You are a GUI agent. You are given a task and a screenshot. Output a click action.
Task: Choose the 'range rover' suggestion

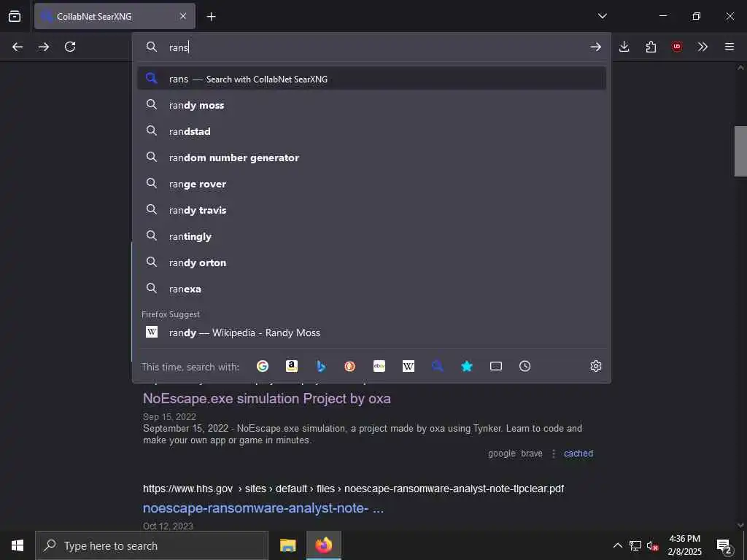pos(371,184)
